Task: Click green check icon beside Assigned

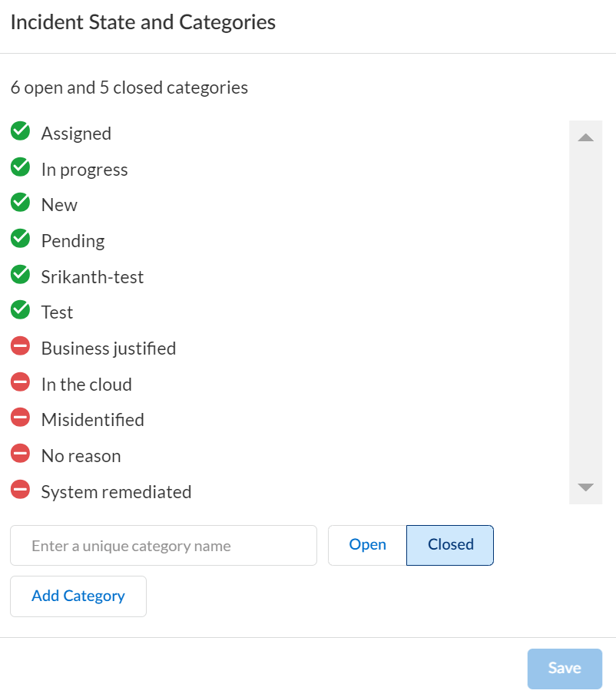Action: pos(20,131)
